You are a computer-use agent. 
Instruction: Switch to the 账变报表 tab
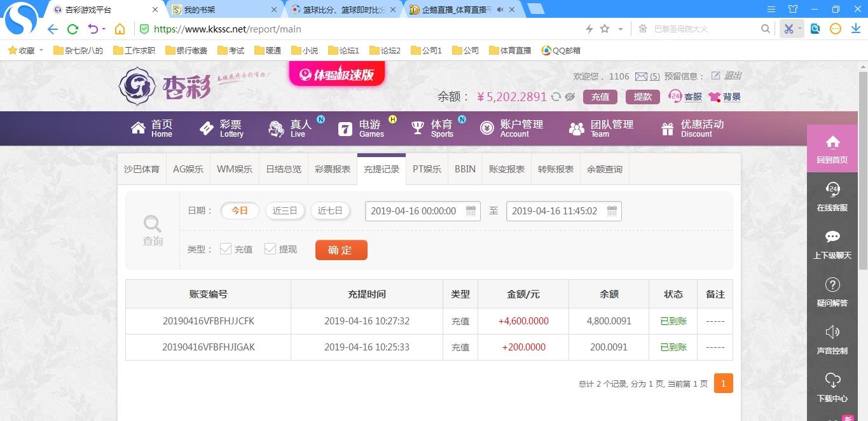[507, 169]
